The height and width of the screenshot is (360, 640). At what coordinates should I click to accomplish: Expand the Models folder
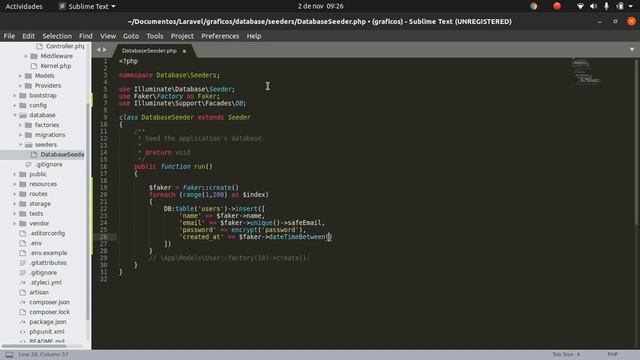(20, 76)
